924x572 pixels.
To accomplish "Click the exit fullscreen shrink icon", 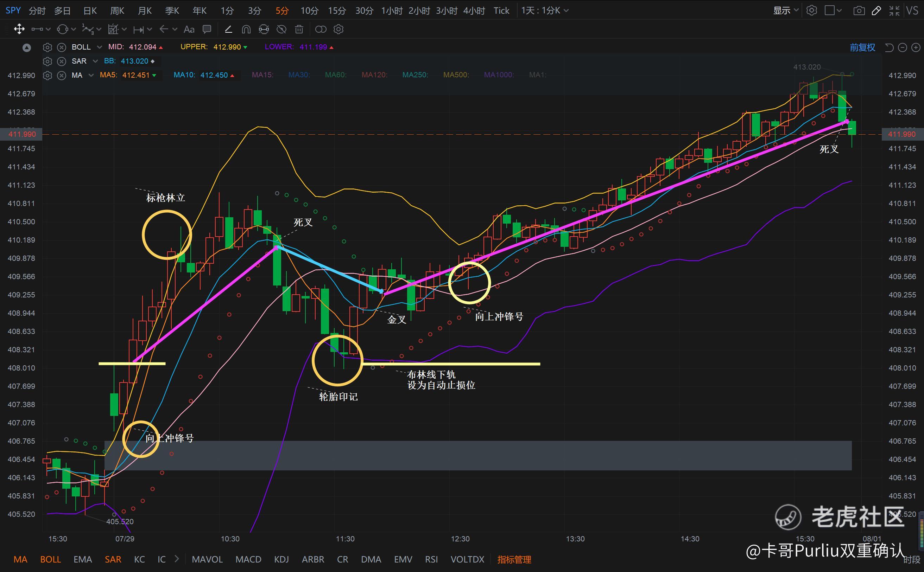I will pyautogui.click(x=894, y=10).
